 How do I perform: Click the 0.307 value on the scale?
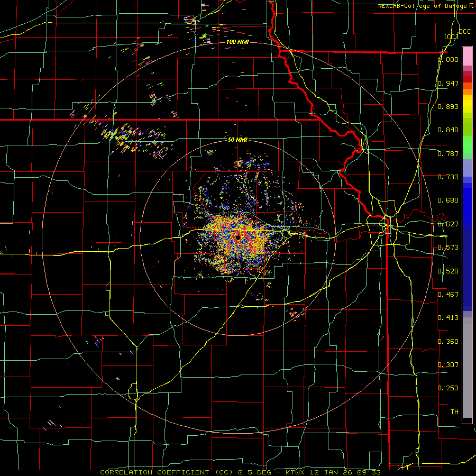(448, 364)
